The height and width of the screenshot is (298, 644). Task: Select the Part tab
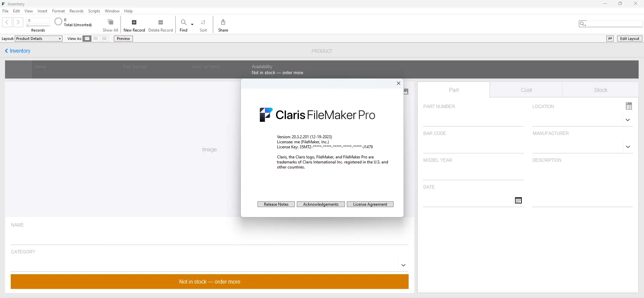coord(454,90)
